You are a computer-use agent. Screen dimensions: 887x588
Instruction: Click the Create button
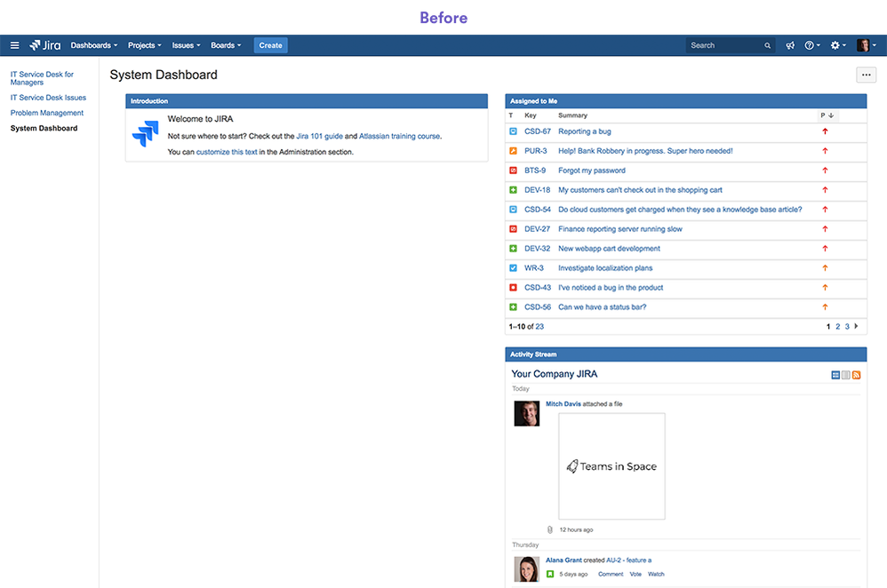[270, 45]
